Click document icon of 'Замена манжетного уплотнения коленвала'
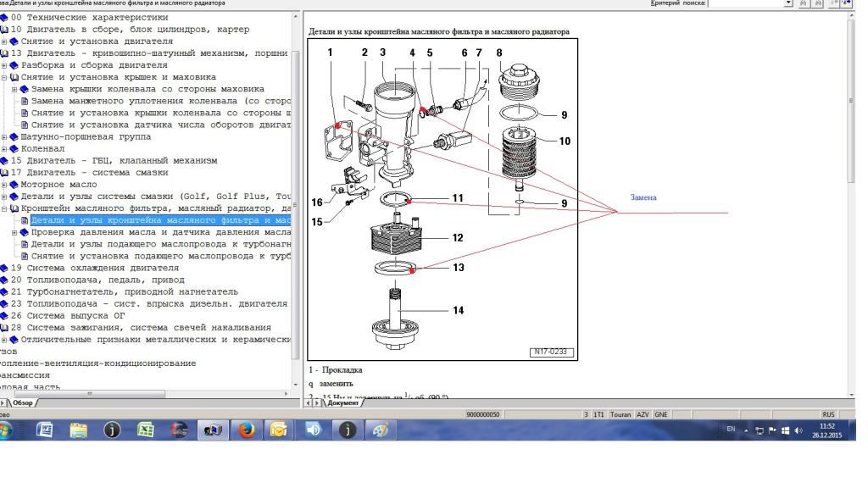Screen dimensions: 868x488 (x=25, y=102)
